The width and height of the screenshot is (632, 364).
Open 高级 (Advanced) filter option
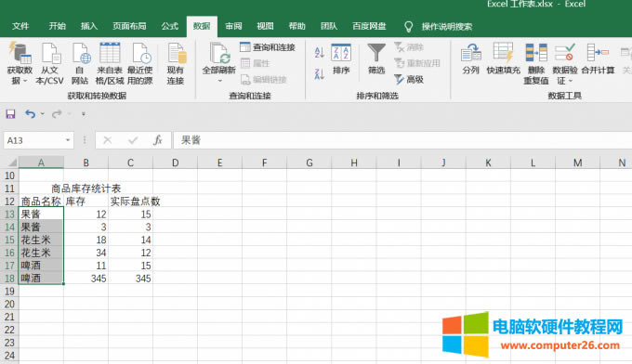[x=409, y=79]
